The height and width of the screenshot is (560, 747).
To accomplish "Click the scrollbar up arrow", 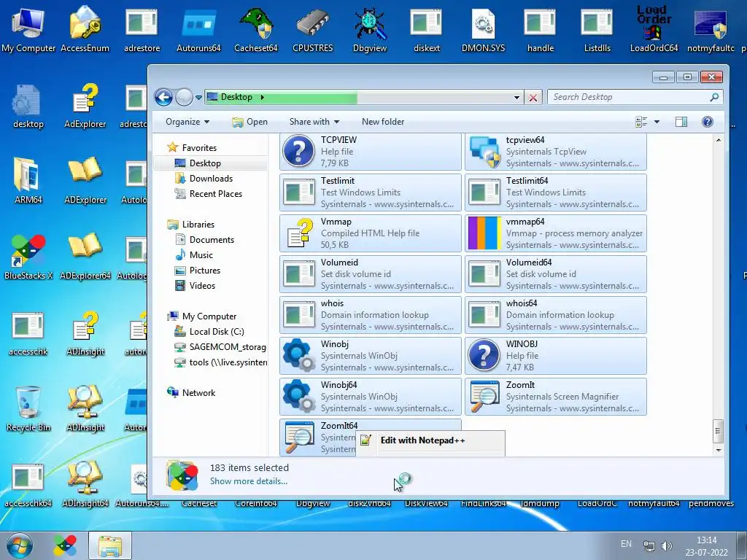I will coord(719,140).
